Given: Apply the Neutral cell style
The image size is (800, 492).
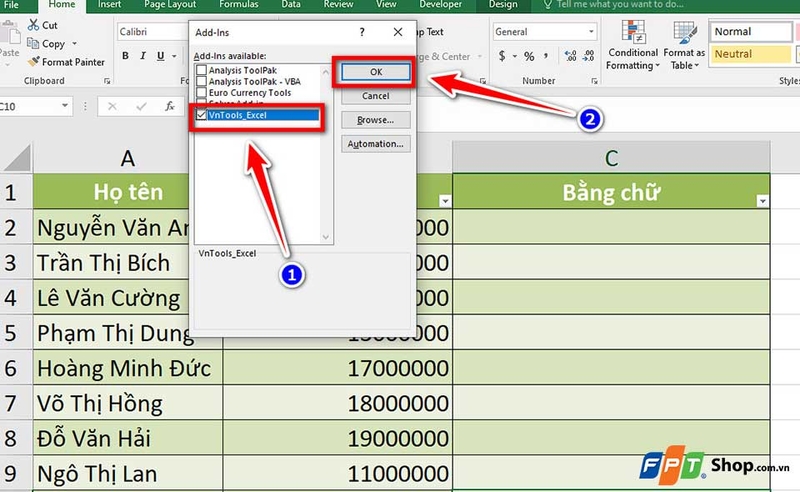Looking at the screenshot, I should click(x=751, y=54).
